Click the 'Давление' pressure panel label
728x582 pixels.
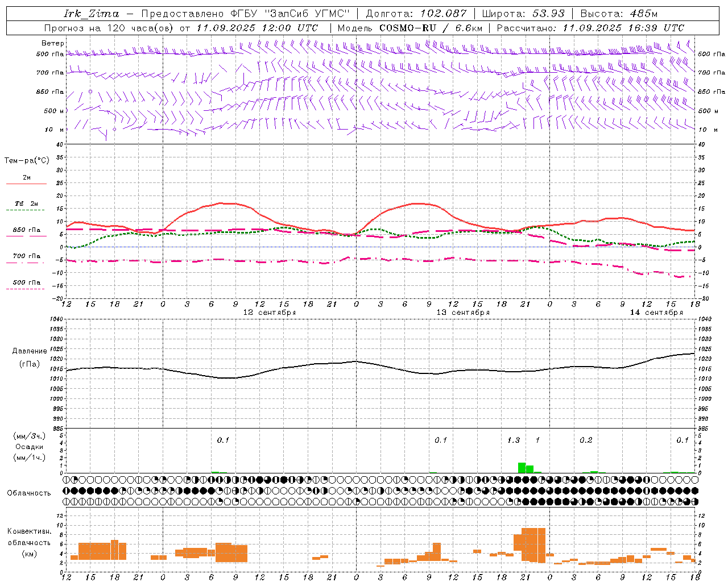click(30, 351)
